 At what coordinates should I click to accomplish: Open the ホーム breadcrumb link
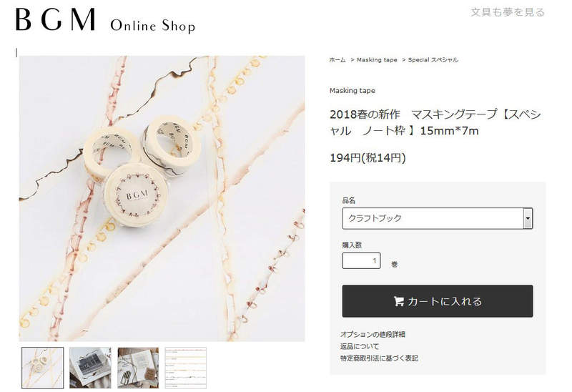pyautogui.click(x=337, y=60)
